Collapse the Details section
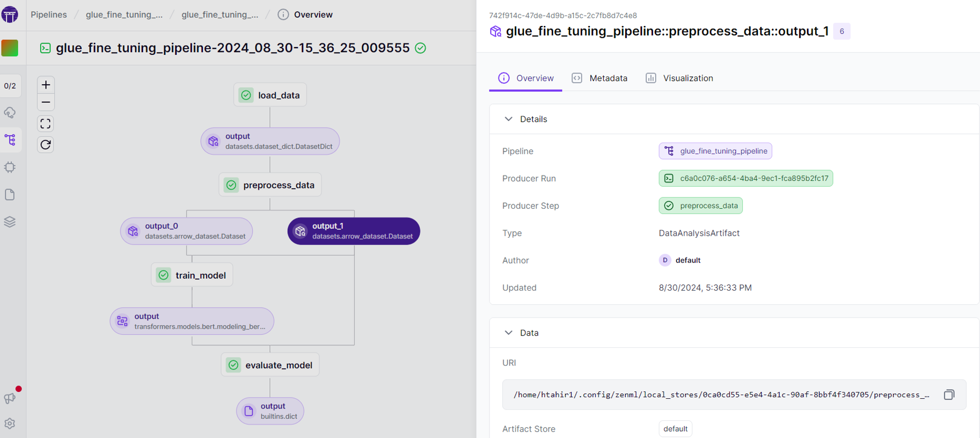 (509, 119)
